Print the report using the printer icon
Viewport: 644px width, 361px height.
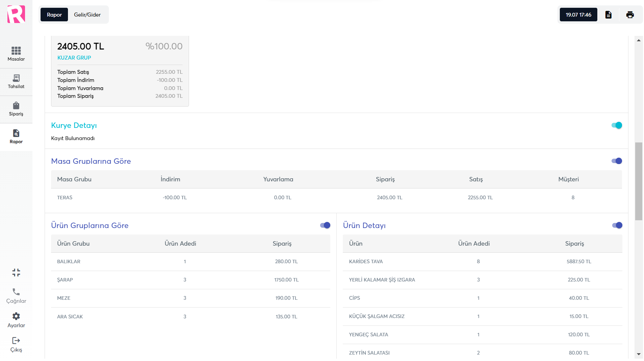click(630, 15)
